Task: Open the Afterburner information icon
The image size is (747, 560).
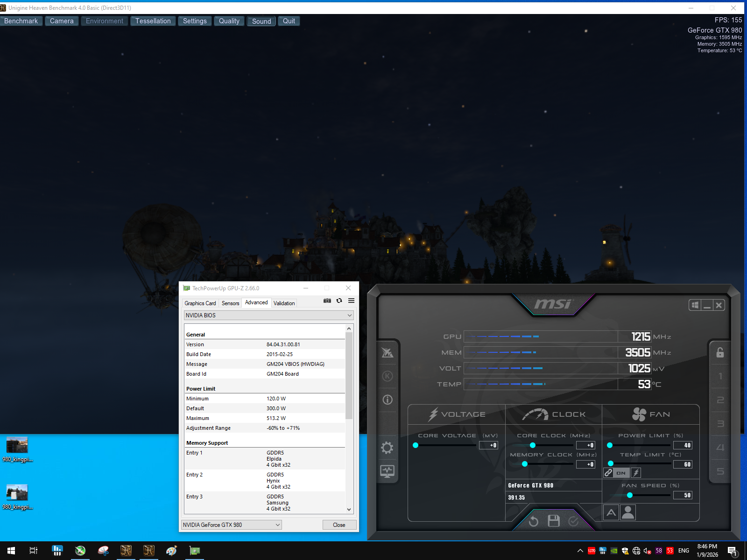Action: pos(388,399)
